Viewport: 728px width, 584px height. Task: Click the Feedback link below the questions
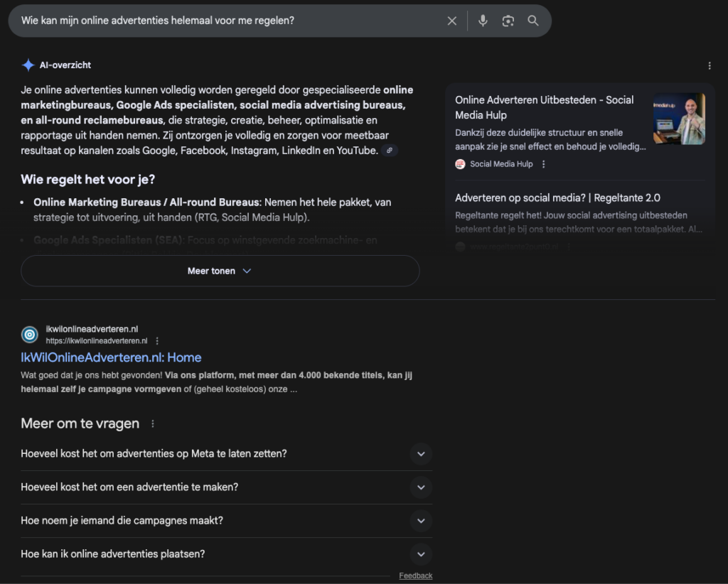coord(415,575)
